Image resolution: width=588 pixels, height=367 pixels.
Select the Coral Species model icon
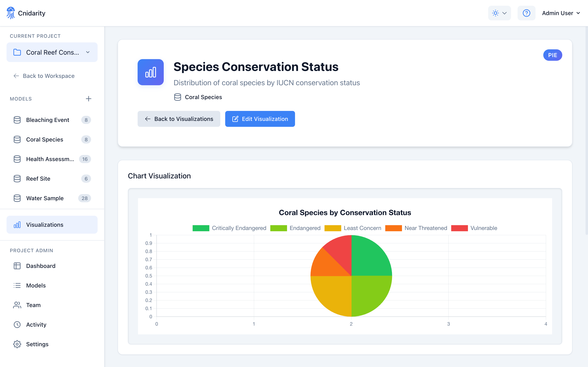coord(17,139)
